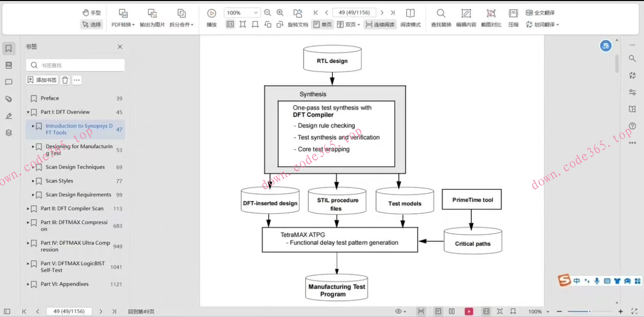Click the Add Bookmark (添加书签) button
The height and width of the screenshot is (317, 644).
coord(42,80)
